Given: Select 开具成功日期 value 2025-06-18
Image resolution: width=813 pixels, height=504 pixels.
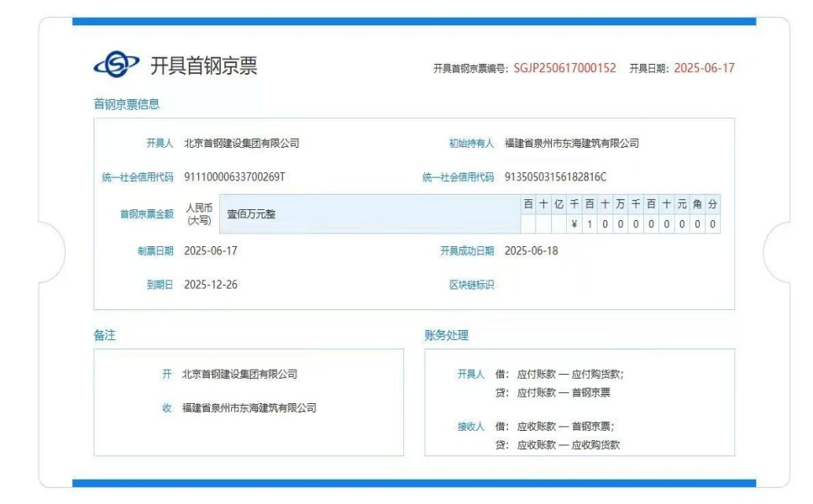Looking at the screenshot, I should [x=531, y=251].
